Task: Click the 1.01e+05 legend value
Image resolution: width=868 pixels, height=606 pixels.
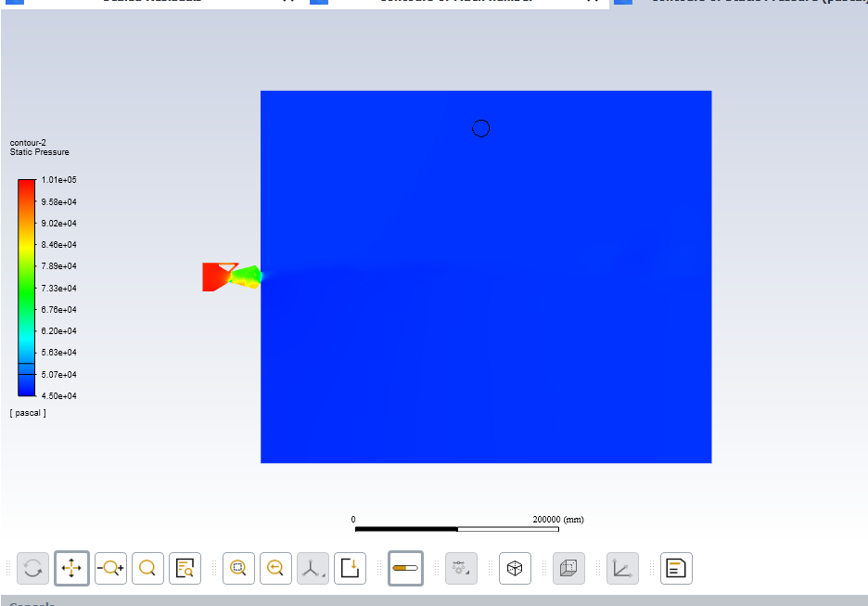Action: coord(58,180)
